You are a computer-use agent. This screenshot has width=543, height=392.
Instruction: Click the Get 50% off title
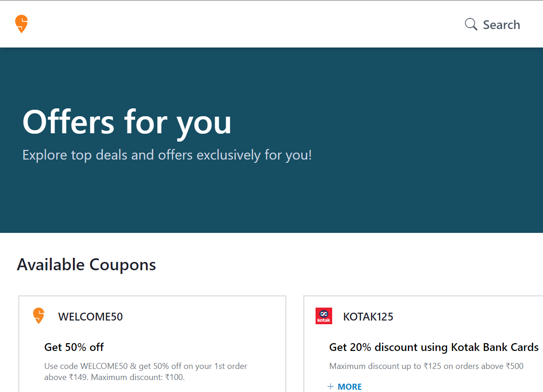pos(74,347)
